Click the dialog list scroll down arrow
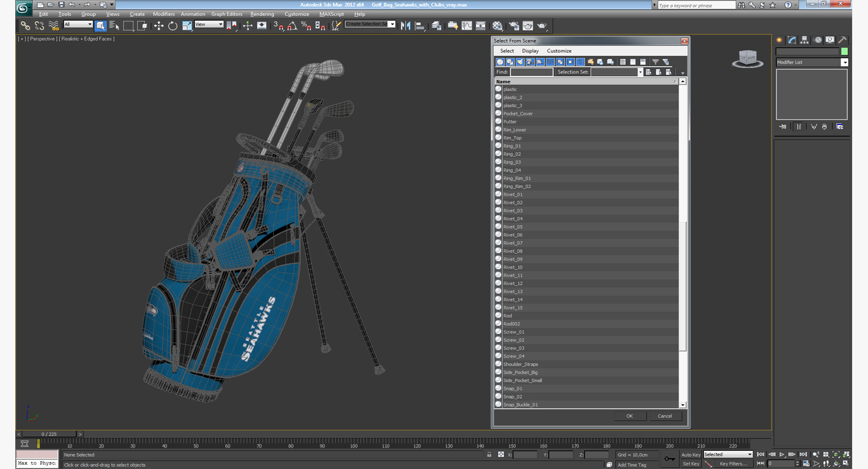 click(x=683, y=405)
